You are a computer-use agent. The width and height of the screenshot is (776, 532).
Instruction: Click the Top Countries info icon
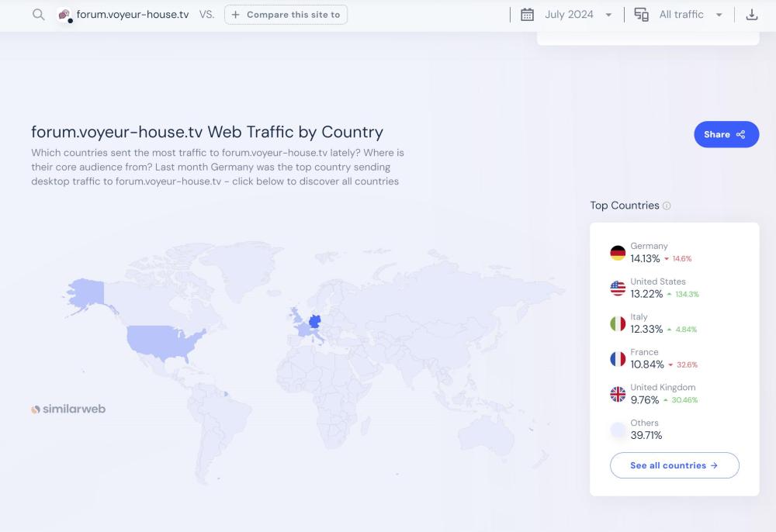pos(667,206)
